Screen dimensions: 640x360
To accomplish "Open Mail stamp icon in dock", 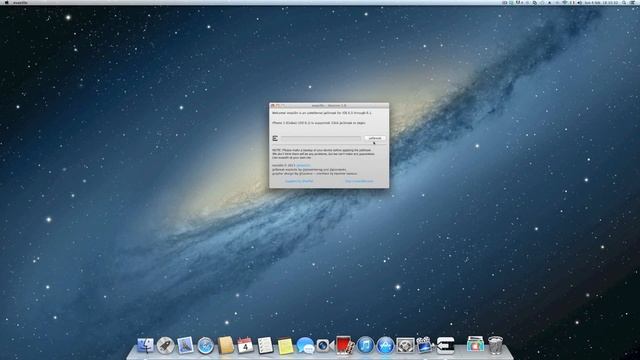I will 185,345.
